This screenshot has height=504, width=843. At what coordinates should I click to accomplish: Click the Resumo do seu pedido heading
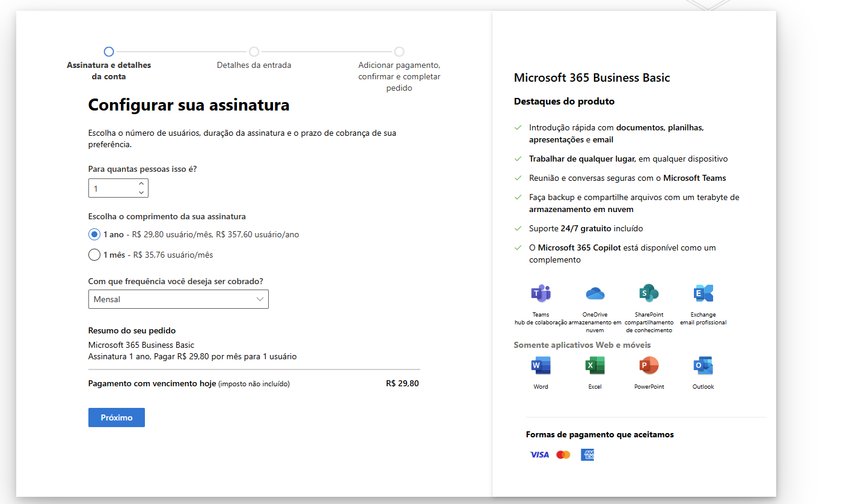132,330
